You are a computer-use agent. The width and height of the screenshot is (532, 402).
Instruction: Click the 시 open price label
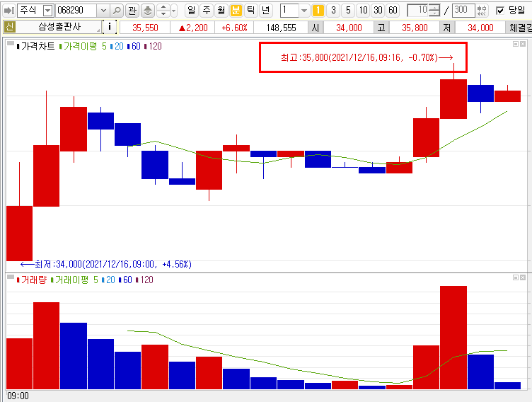point(316,28)
